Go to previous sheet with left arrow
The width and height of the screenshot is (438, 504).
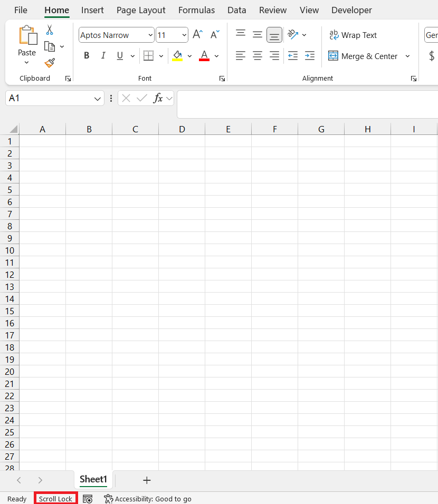(19, 480)
